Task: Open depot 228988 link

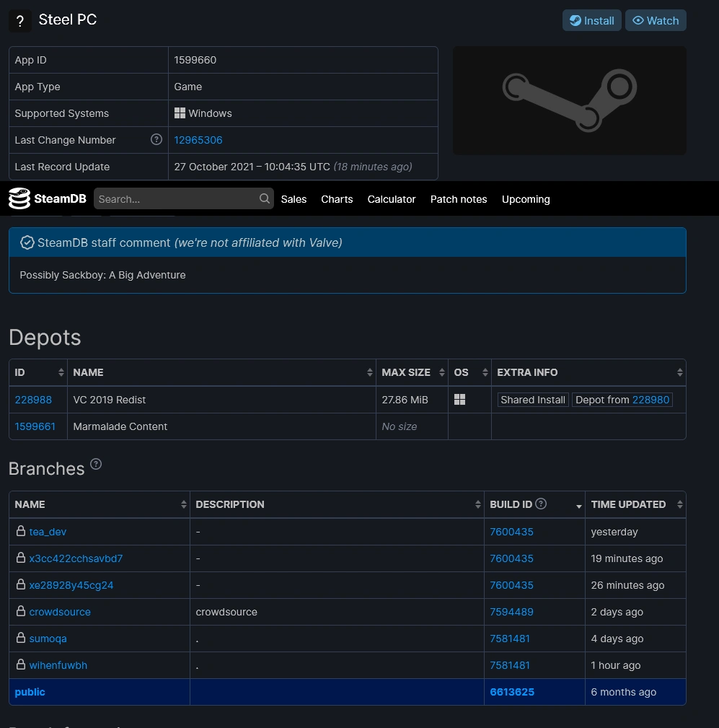Action: coord(33,400)
